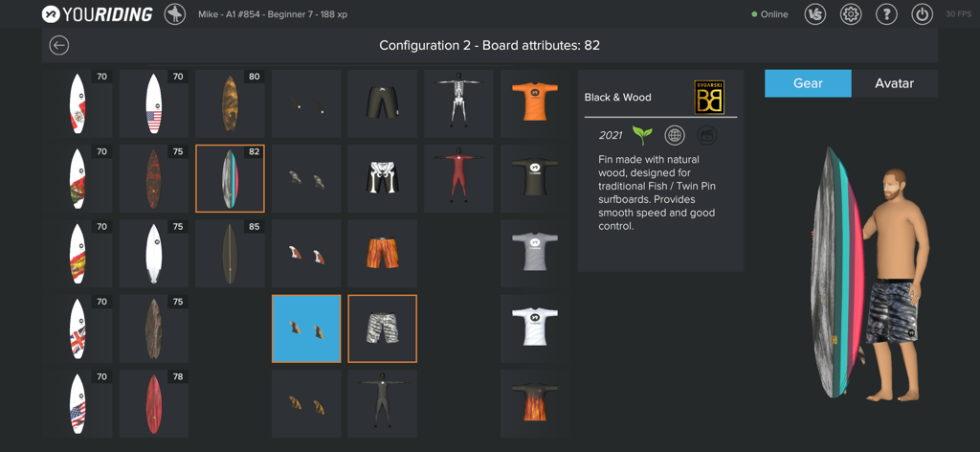980x452 pixels.
Task: Click the player info 'Mike - A1 #854' text
Action: (272, 14)
